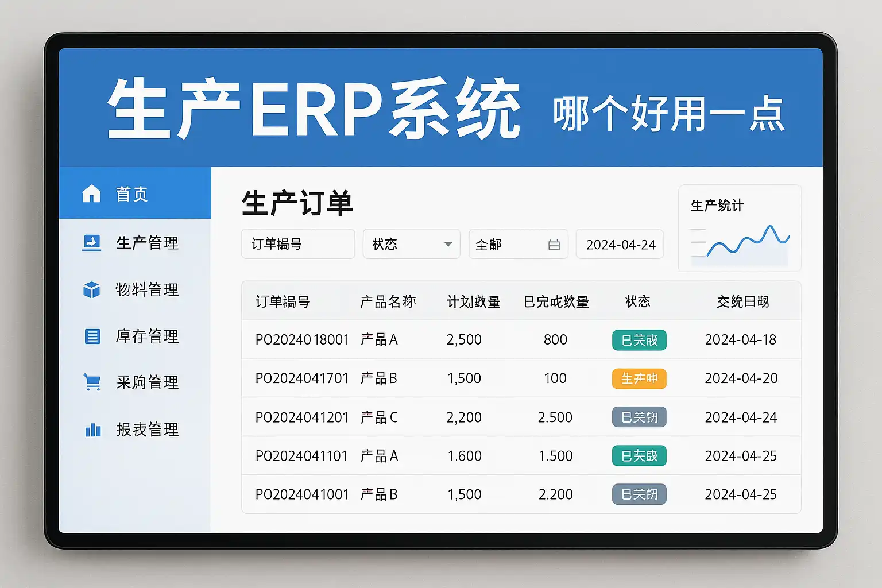Viewport: 882px width, 588px height.
Task: Click completed quantity 2.200 for PO2024041001
Action: pos(556,494)
